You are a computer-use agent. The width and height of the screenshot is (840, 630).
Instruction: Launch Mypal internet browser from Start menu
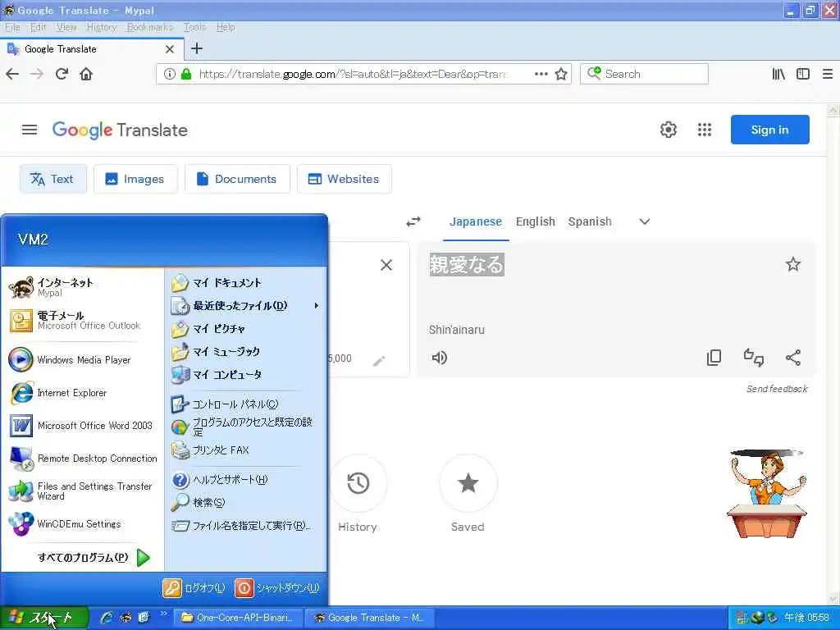(x=82, y=287)
